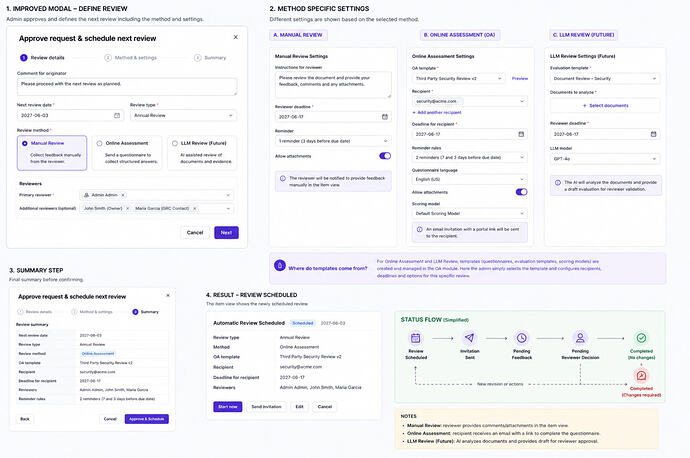Click calendar icon for Deadline for recipient
The width and height of the screenshot is (690, 458).
click(x=521, y=134)
